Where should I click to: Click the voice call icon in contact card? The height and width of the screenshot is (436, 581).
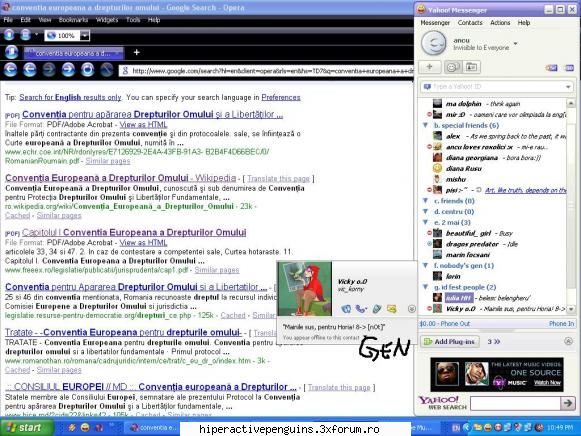point(361,309)
